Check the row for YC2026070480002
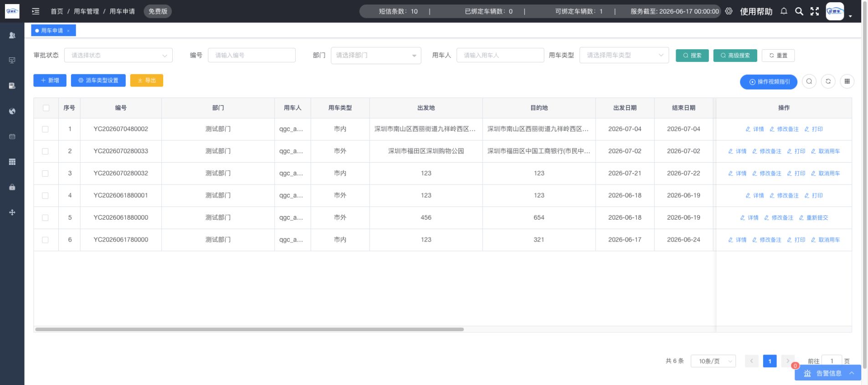 pyautogui.click(x=45, y=129)
